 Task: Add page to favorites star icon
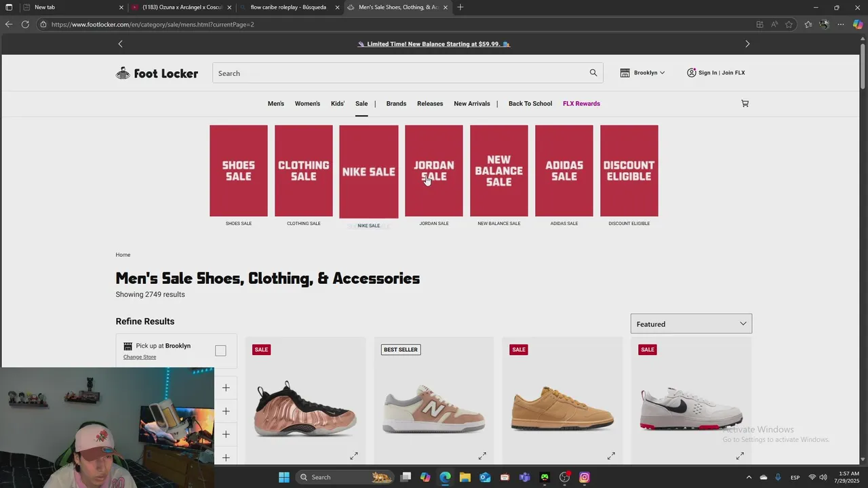(x=789, y=24)
